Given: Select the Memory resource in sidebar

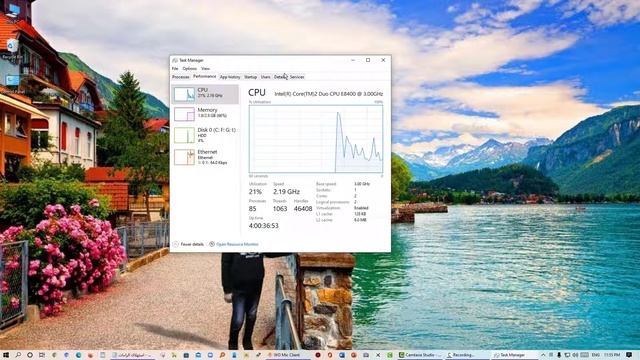Looking at the screenshot, I should tap(205, 114).
